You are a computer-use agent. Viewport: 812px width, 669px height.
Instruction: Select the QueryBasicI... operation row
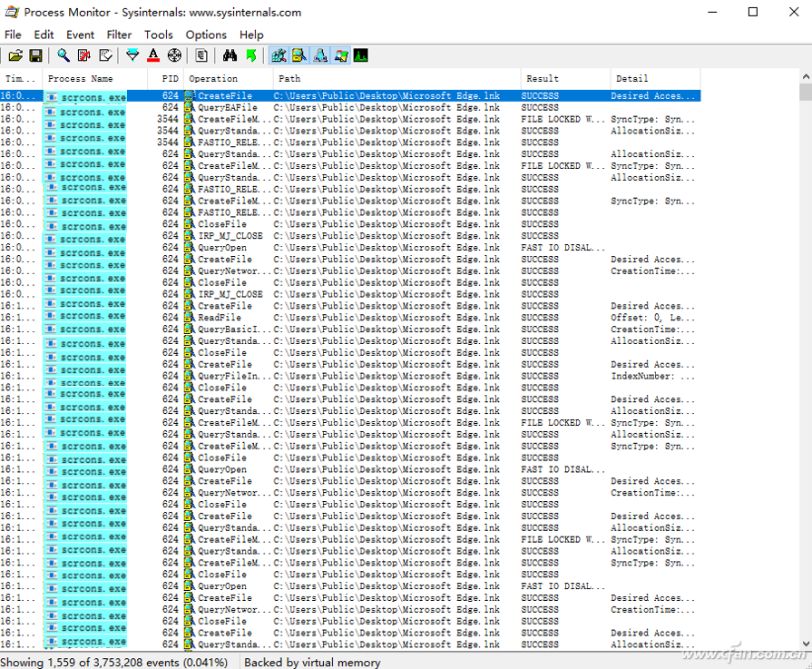[x=350, y=330]
